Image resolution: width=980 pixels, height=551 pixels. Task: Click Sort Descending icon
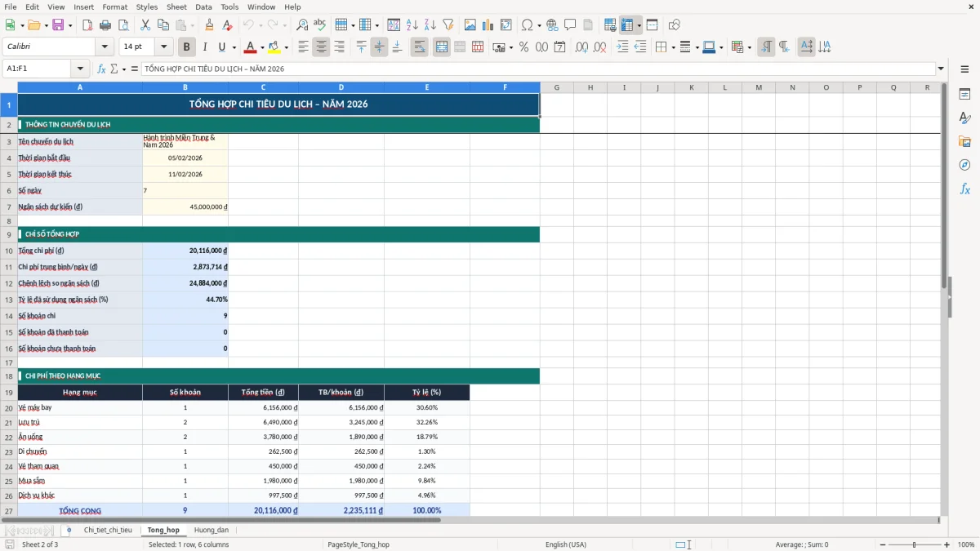[x=430, y=25]
